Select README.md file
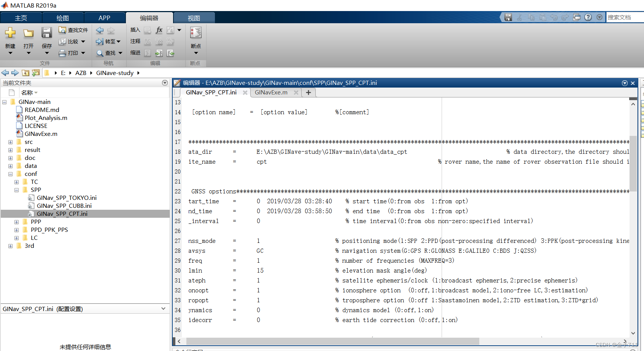Image resolution: width=644 pixels, height=351 pixels. point(42,110)
